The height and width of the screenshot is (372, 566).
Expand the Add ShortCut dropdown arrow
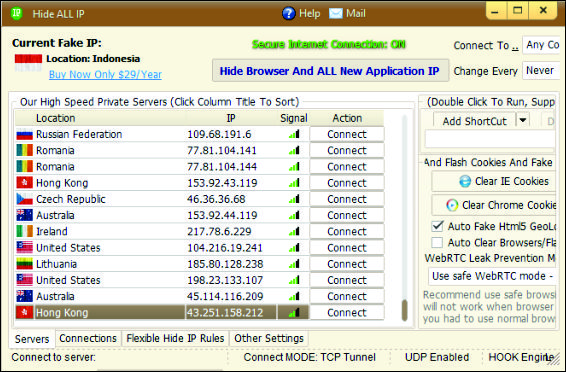point(523,120)
